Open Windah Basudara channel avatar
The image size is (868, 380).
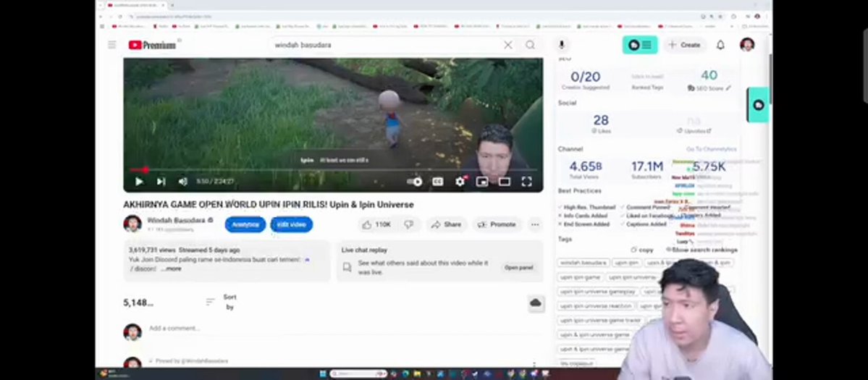132,224
